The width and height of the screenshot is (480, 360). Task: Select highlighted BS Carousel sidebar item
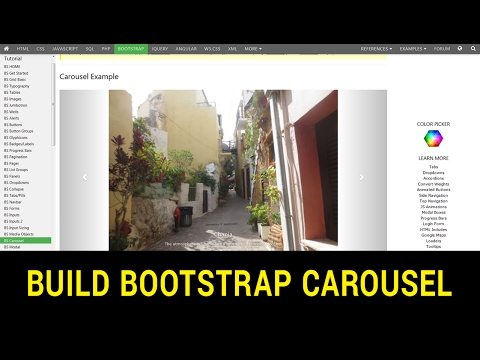pyautogui.click(x=26, y=241)
